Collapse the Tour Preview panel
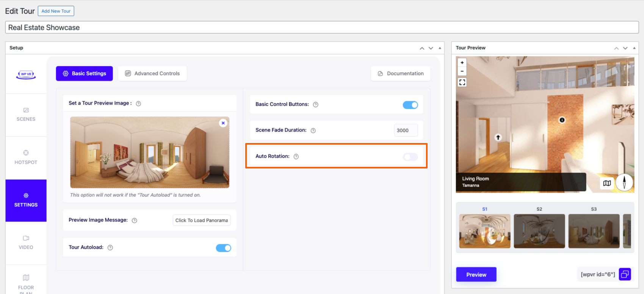This screenshot has width=644, height=294. click(634, 48)
